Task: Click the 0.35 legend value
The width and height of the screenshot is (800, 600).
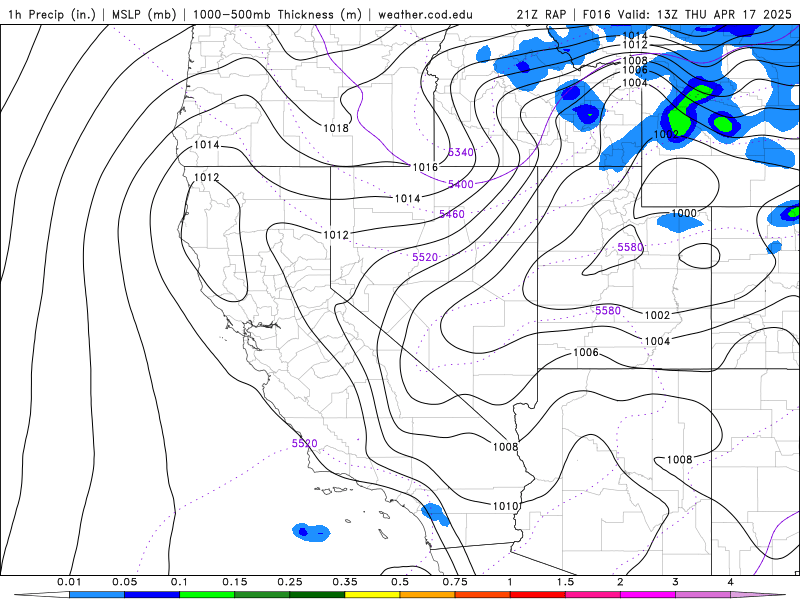Action: (344, 582)
